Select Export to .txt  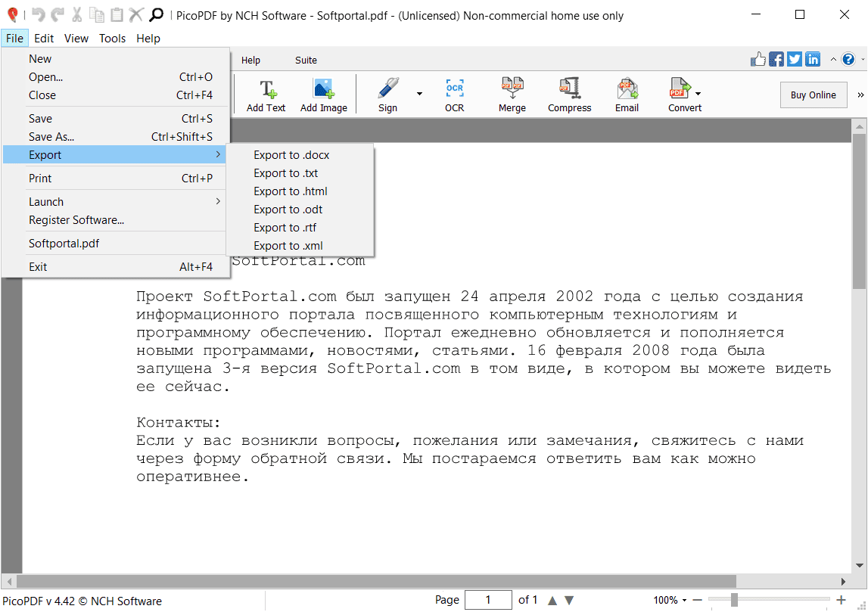pos(300,173)
